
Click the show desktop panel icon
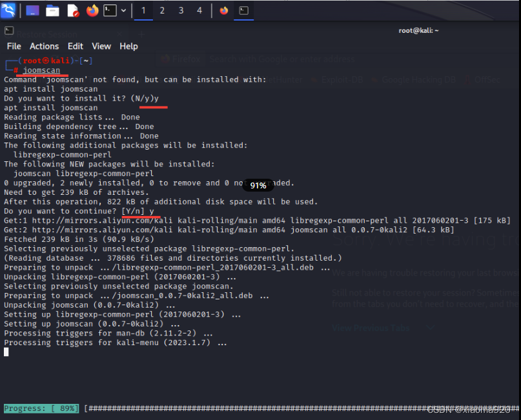click(x=32, y=10)
